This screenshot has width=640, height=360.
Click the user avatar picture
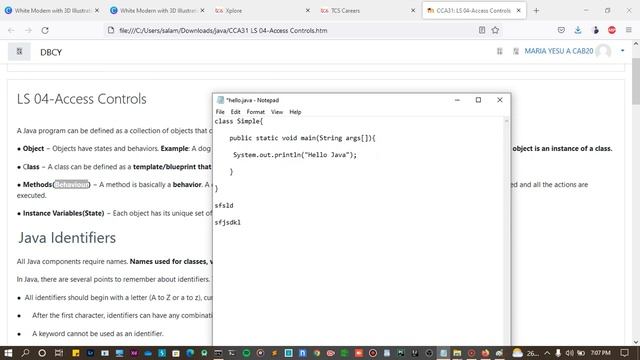[x=603, y=51]
